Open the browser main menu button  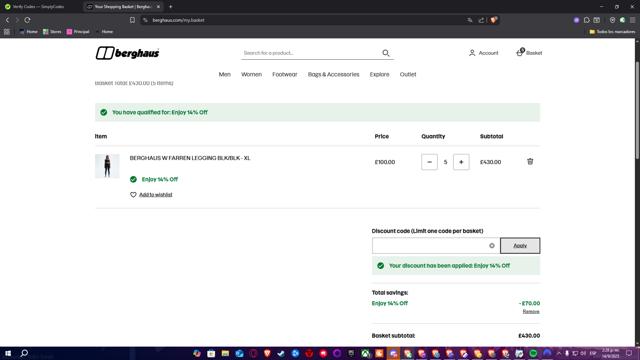pos(633,20)
